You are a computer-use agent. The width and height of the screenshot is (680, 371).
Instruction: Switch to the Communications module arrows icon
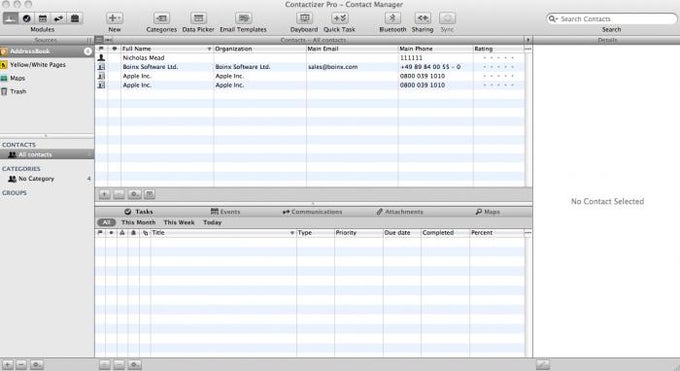(x=59, y=18)
